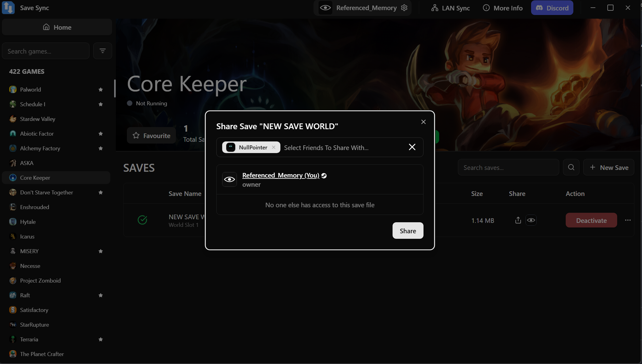Click the Enshrouded game icon
Image resolution: width=642 pixels, height=364 pixels.
pos(13,207)
